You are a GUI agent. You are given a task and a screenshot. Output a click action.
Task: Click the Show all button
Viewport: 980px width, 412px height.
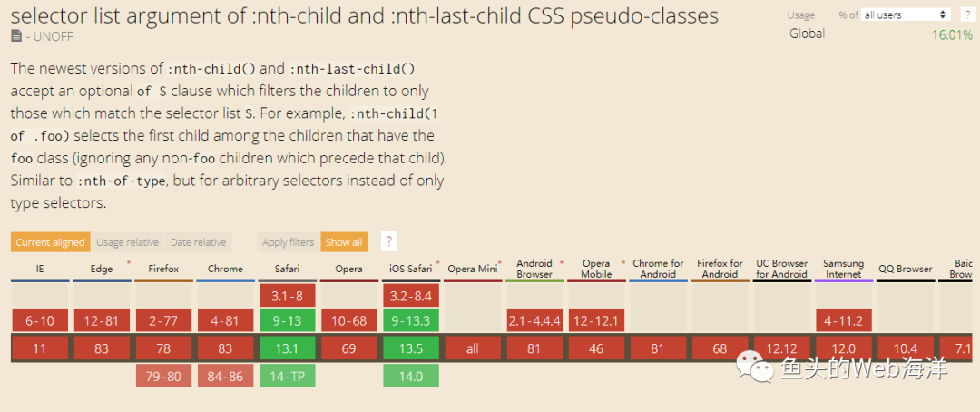[x=344, y=242]
